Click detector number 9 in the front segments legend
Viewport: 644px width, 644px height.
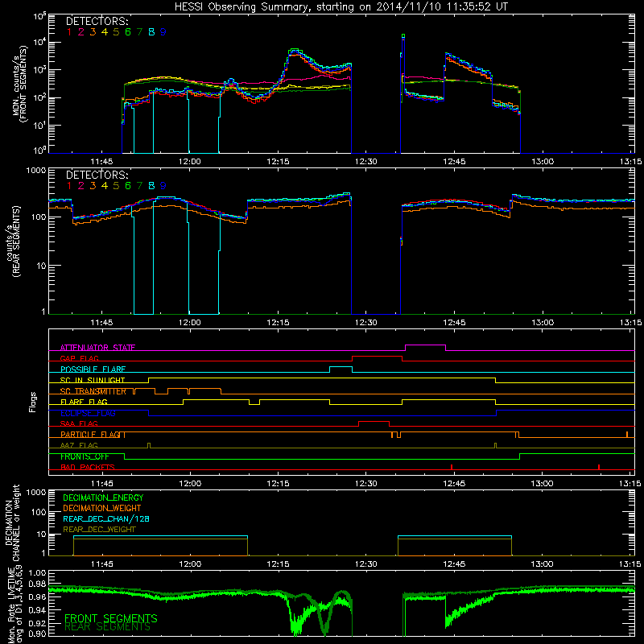pos(163,32)
